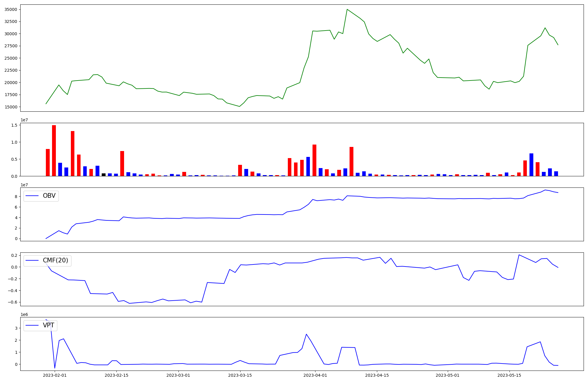This screenshot has width=588, height=382.
Task: Click the tallest red volume bar
Action: [x=54, y=150]
